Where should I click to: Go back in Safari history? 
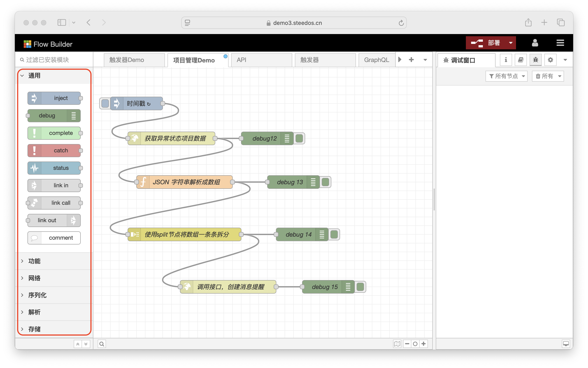89,22
